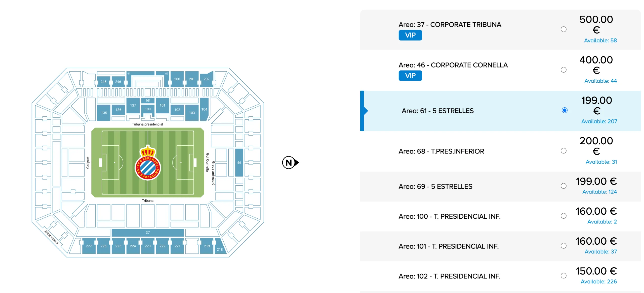Select block 223 in lower Tribuna row
The width and height of the screenshot is (644, 293).
pyautogui.click(x=148, y=246)
